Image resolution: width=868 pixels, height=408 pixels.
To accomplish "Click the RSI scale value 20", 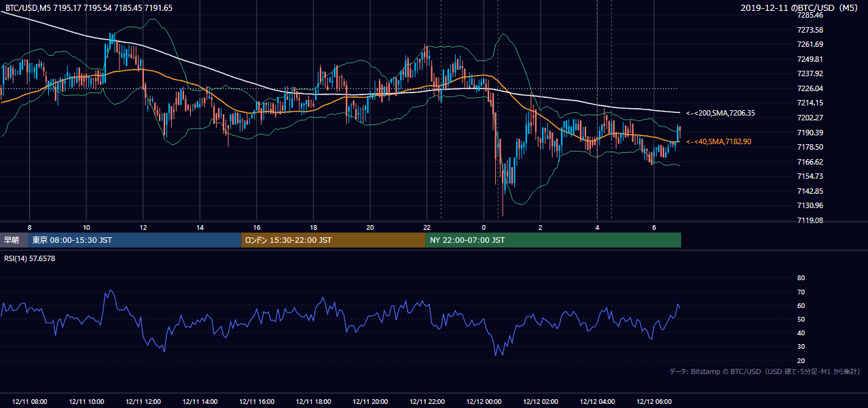I will (x=801, y=360).
